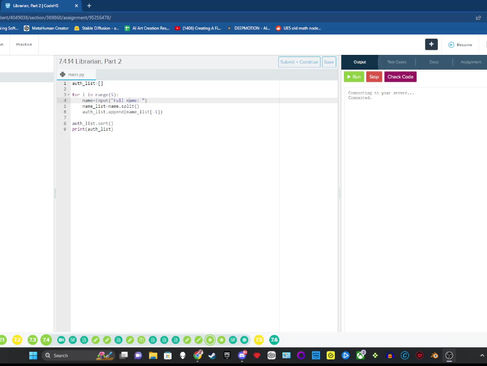Open the currently highlighted lesson circle
Viewport: 487px width, 366px height.
coord(210,340)
